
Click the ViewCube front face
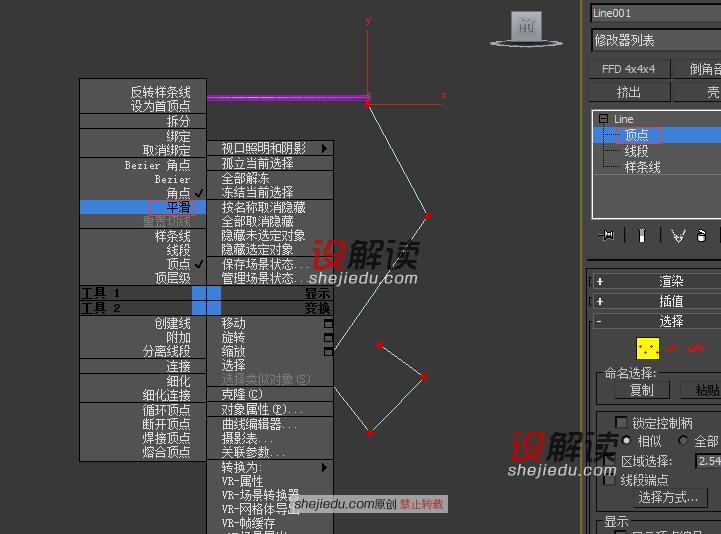click(526, 27)
